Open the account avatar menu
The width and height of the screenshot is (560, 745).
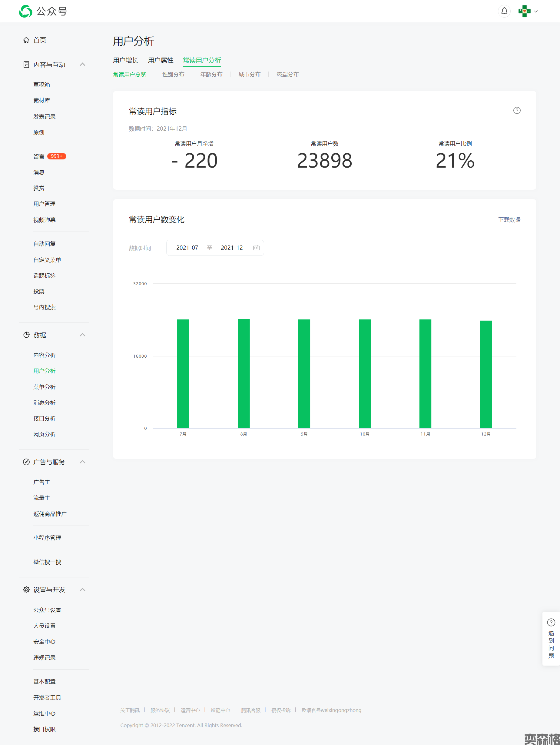pos(527,11)
